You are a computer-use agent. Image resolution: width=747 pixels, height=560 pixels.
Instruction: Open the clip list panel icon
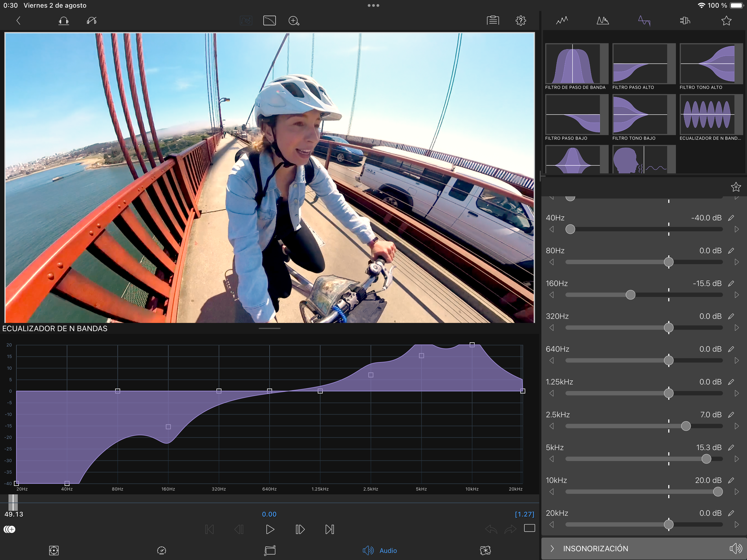coord(493,21)
